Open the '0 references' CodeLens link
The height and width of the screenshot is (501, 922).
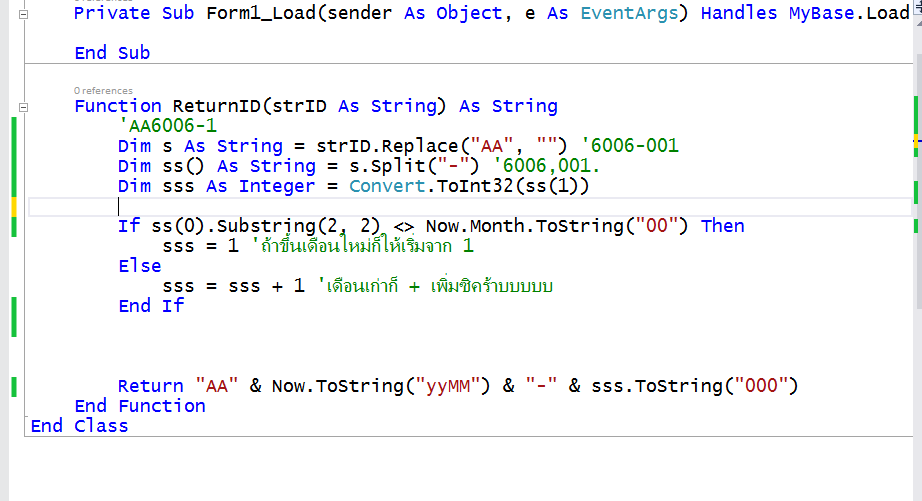pyautogui.click(x=103, y=91)
